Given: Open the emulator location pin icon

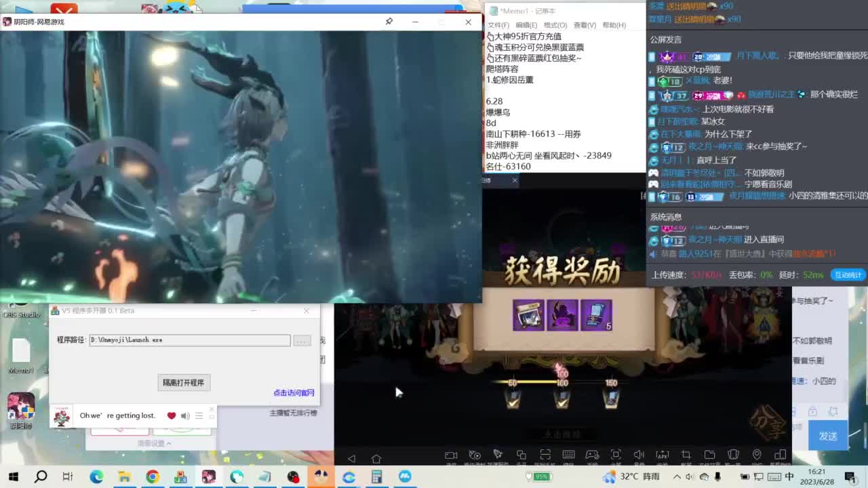Looking at the screenshot, I should click(757, 455).
